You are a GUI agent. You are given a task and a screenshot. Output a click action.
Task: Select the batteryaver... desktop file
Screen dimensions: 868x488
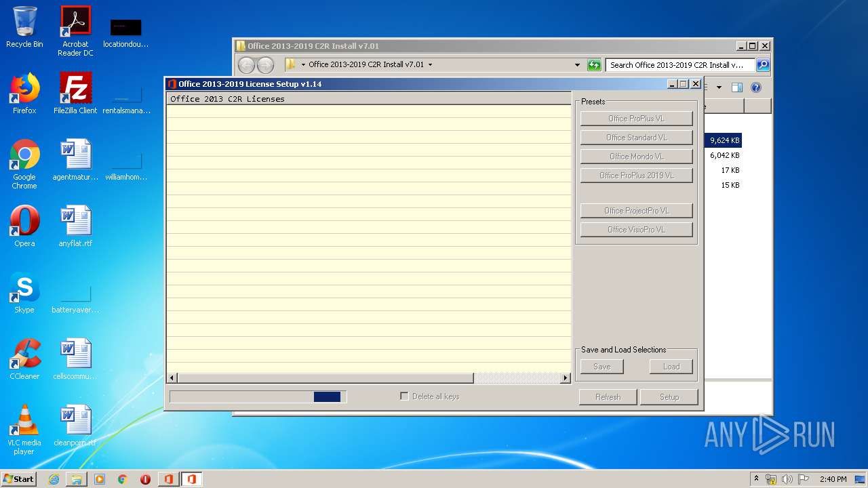pyautogui.click(x=75, y=298)
